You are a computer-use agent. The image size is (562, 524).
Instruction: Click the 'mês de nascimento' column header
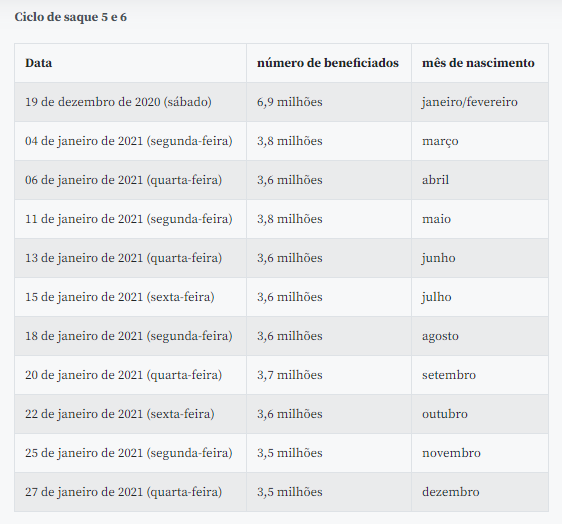tap(480, 63)
